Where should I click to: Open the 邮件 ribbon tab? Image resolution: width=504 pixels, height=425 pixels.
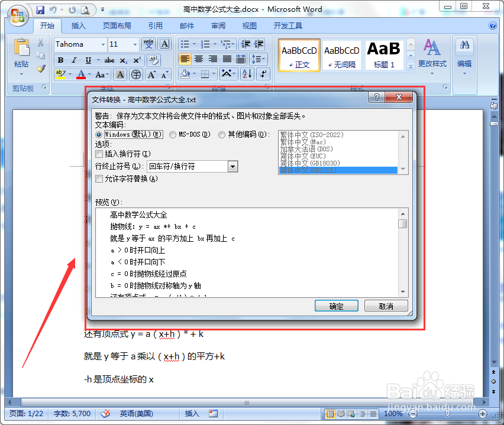(187, 25)
